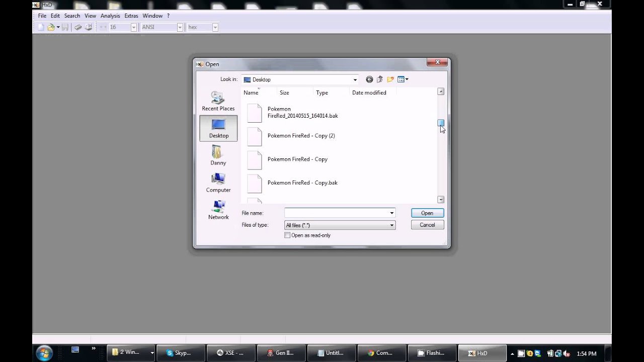This screenshot has height=362, width=644.
Task: Select Recent Places in sidebar
Action: tap(218, 101)
